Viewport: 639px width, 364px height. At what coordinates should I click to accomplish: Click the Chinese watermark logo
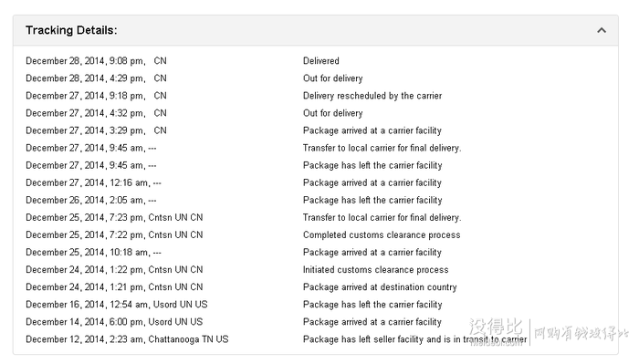tap(548, 330)
